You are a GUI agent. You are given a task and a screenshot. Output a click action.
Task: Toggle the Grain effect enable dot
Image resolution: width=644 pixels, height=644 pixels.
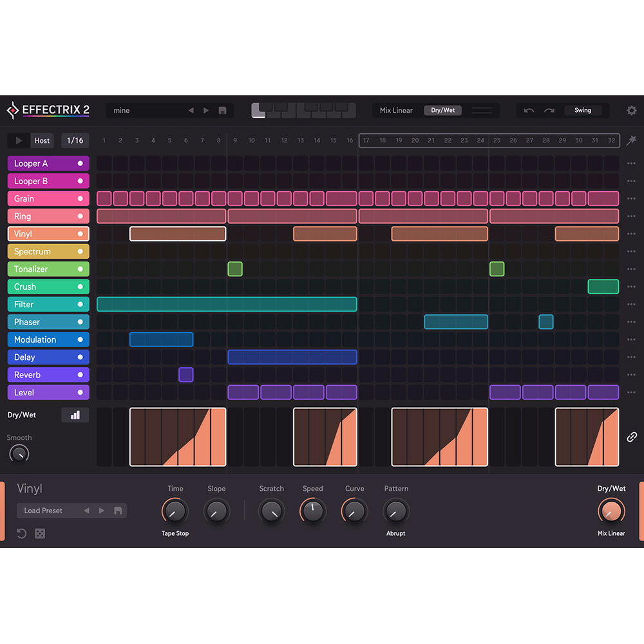pos(80,198)
